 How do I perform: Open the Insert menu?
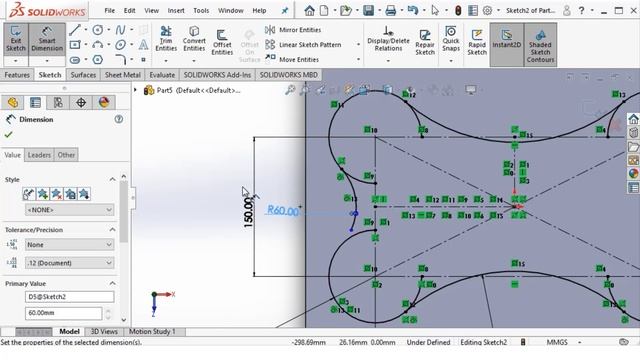(x=176, y=11)
